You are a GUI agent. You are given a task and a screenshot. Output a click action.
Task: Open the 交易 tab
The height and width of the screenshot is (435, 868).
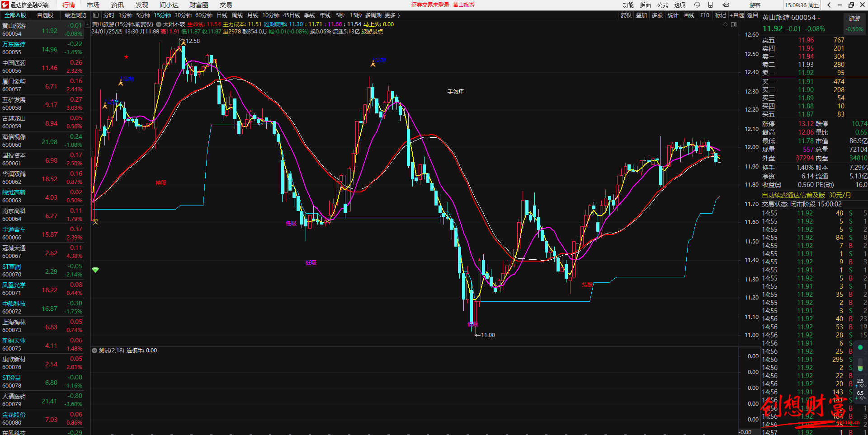pos(226,5)
